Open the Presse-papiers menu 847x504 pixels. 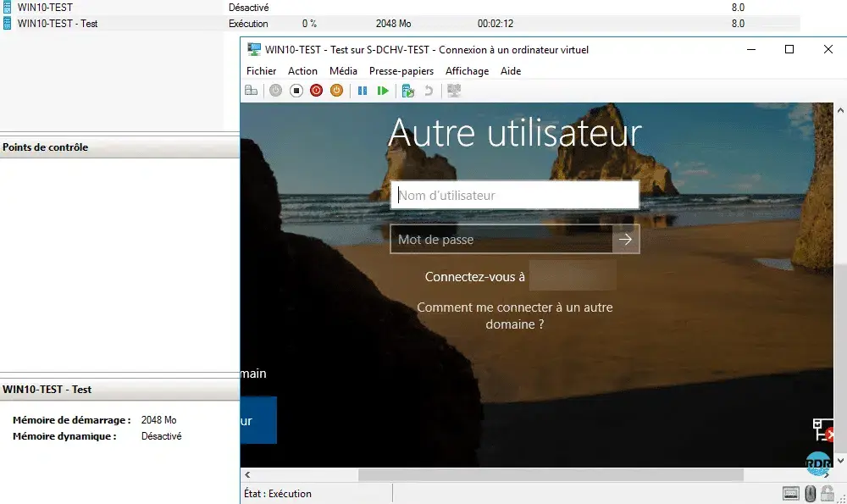[x=401, y=71]
